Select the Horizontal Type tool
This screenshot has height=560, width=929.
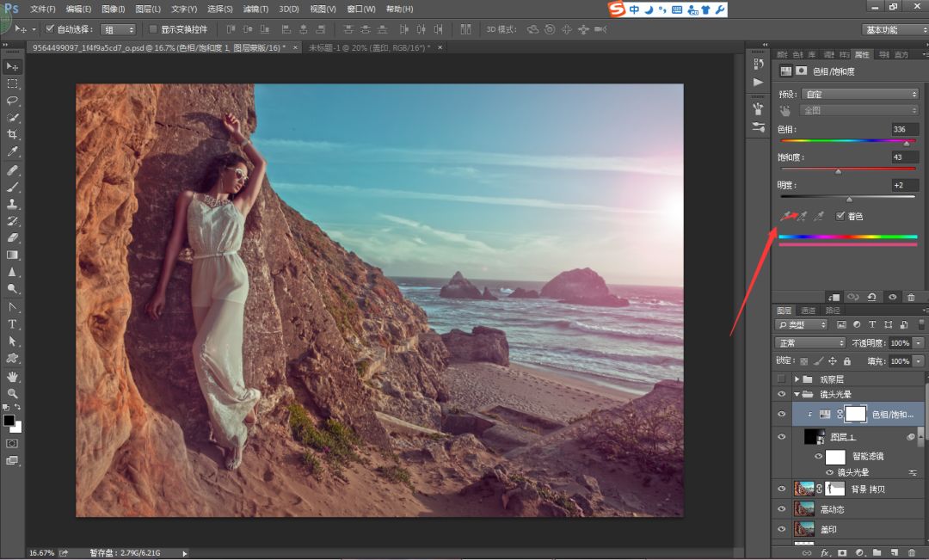(13, 324)
